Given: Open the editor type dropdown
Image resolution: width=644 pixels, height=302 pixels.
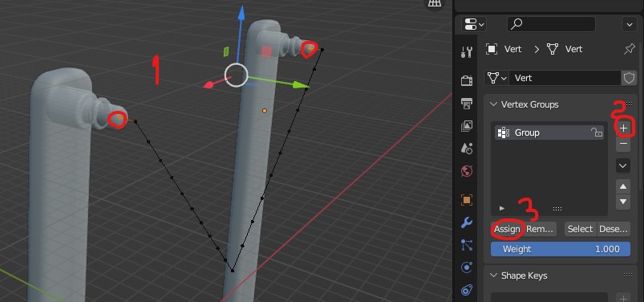Looking at the screenshot, I should coord(474,25).
